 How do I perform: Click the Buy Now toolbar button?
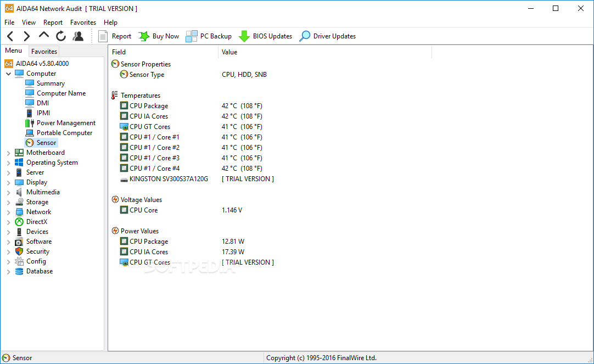coord(158,36)
